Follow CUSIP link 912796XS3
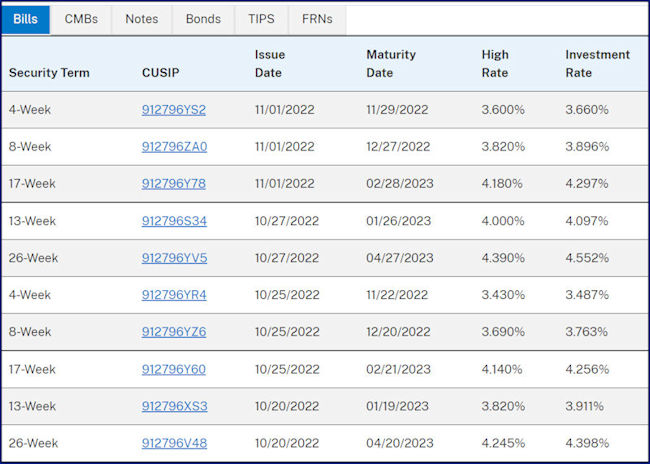This screenshot has width=650, height=464. pyautogui.click(x=175, y=406)
